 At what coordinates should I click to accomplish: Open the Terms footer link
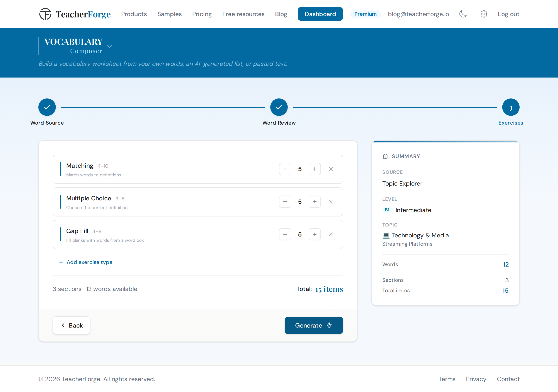click(447, 379)
